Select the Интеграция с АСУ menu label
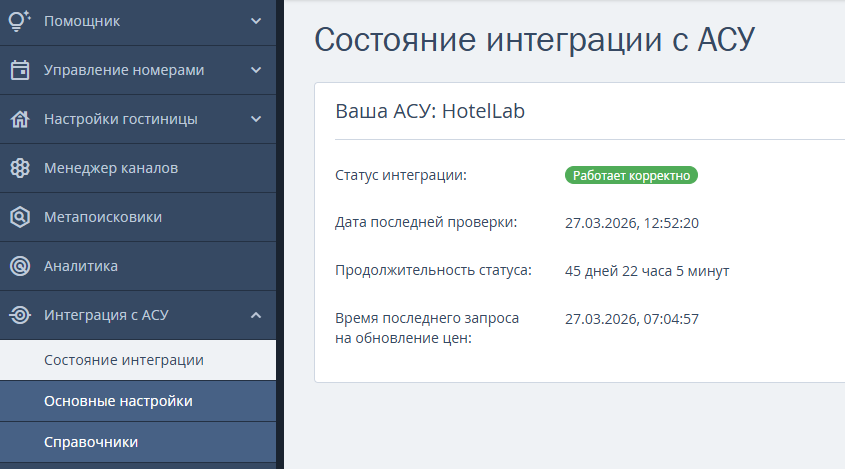 [x=106, y=315]
